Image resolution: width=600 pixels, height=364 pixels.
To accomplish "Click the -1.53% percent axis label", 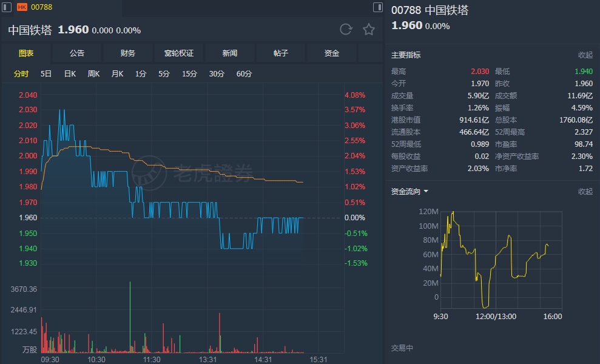I will 356,263.
